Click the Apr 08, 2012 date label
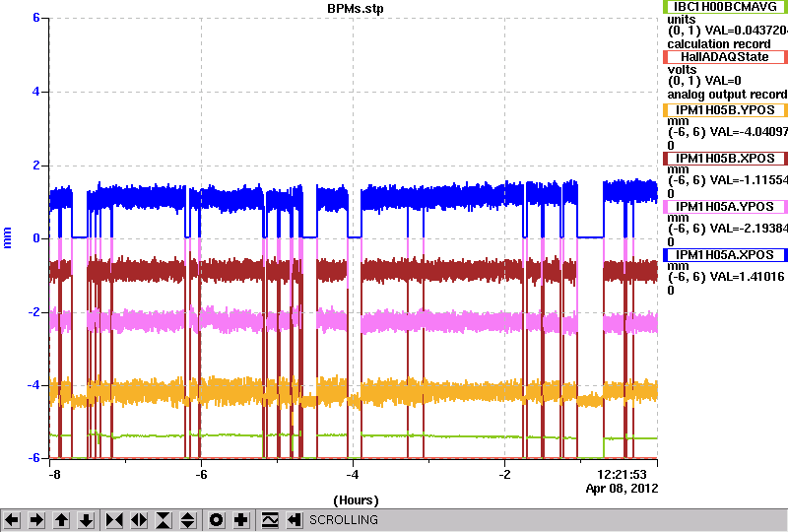 pos(623,489)
